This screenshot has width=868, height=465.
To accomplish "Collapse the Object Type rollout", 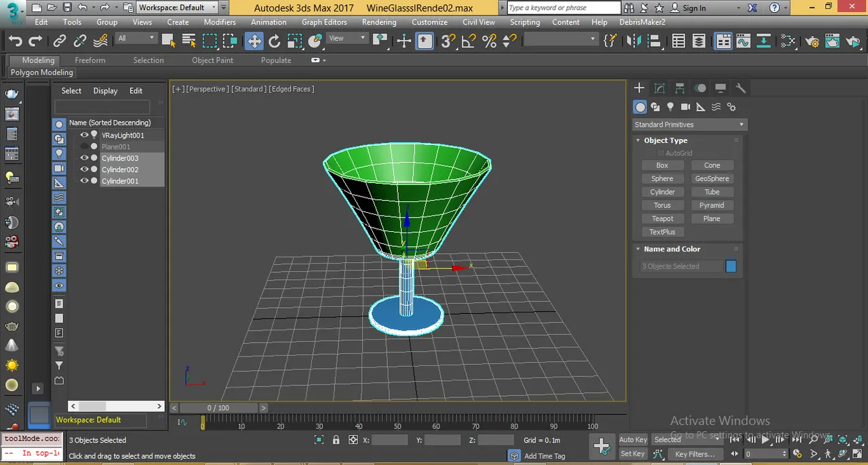I will [638, 140].
